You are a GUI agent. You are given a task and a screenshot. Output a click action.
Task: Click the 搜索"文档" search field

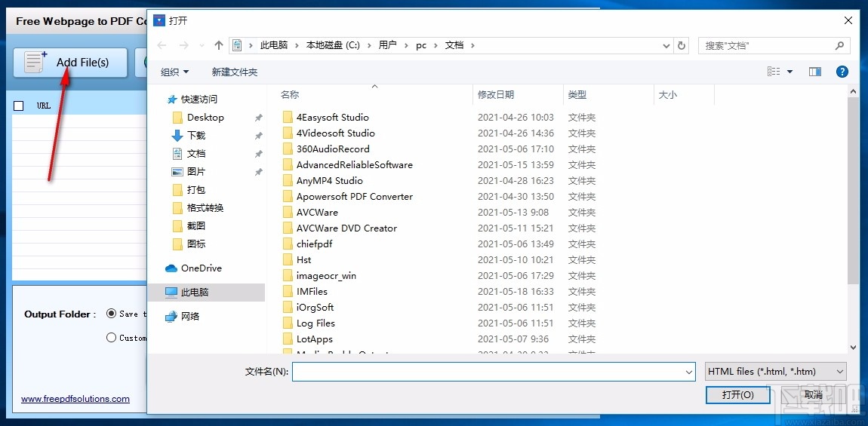point(767,45)
